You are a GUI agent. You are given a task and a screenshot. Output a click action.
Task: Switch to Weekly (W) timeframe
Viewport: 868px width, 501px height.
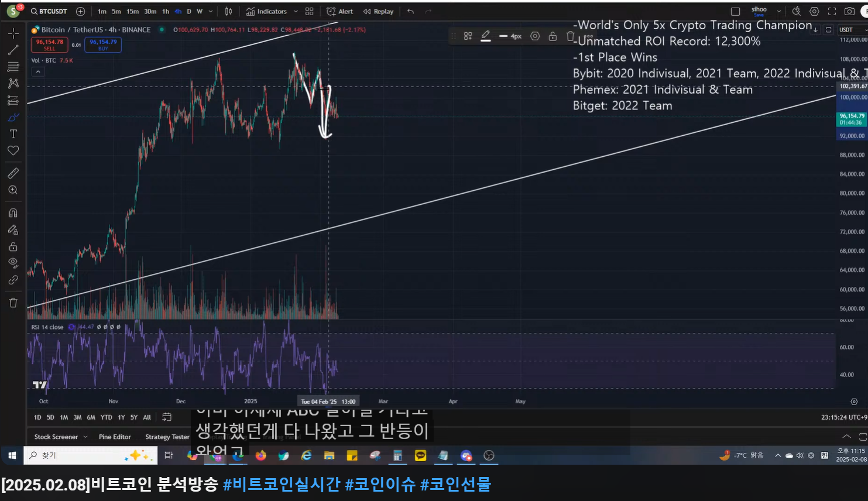pos(200,11)
